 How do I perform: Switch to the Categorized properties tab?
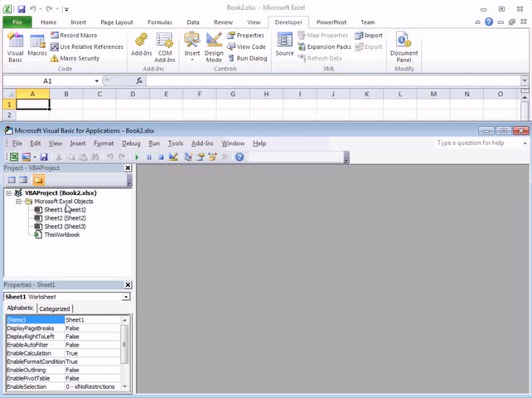(x=55, y=308)
